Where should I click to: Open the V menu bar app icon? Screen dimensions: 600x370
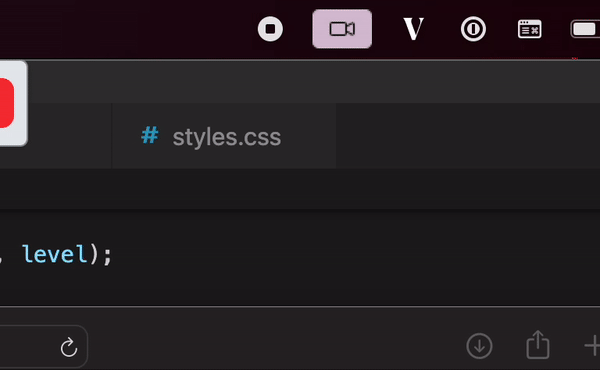point(413,29)
